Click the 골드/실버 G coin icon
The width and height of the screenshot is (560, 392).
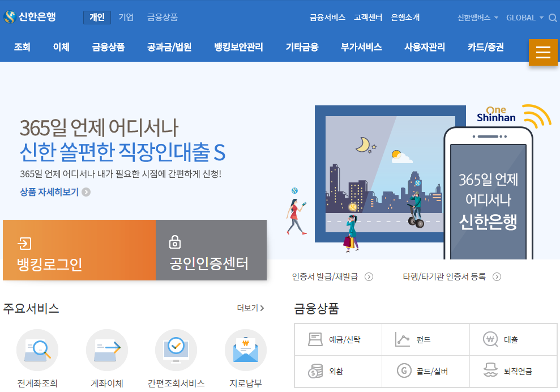404,370
